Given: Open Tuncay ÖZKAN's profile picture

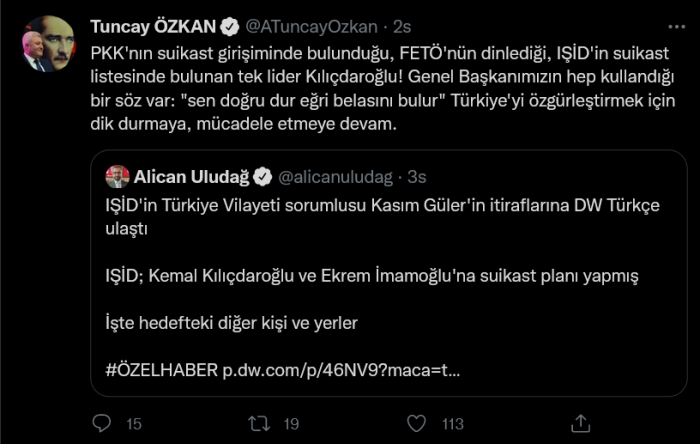Looking at the screenshot, I should pyautogui.click(x=49, y=44).
